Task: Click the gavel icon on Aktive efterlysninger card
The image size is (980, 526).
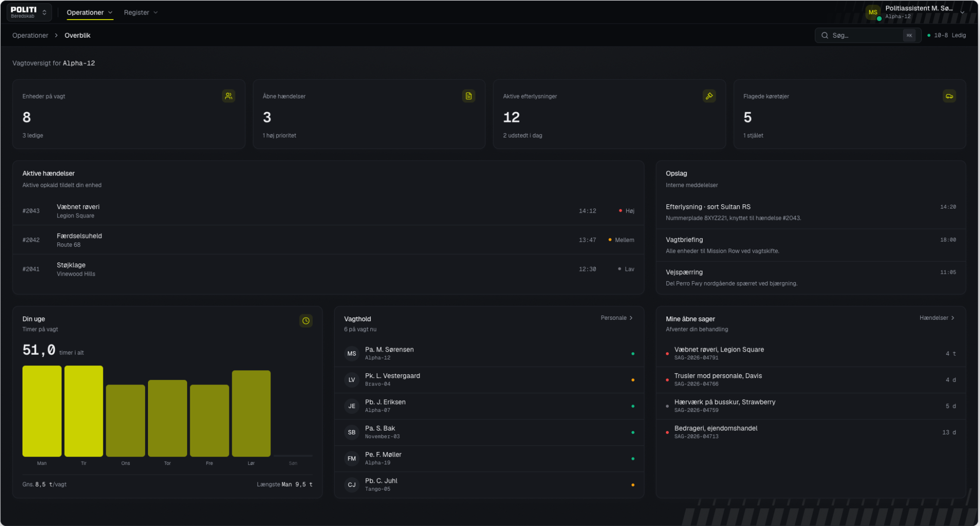Action: click(709, 96)
